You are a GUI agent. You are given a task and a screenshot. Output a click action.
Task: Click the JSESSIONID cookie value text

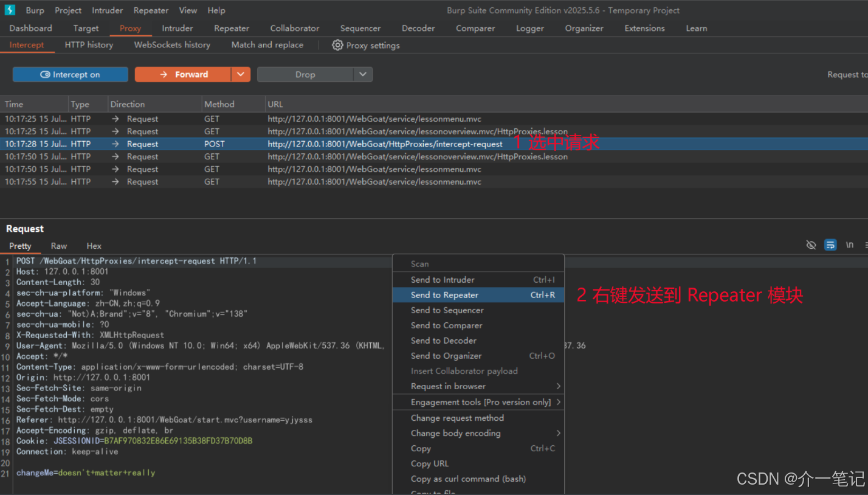[178, 441]
